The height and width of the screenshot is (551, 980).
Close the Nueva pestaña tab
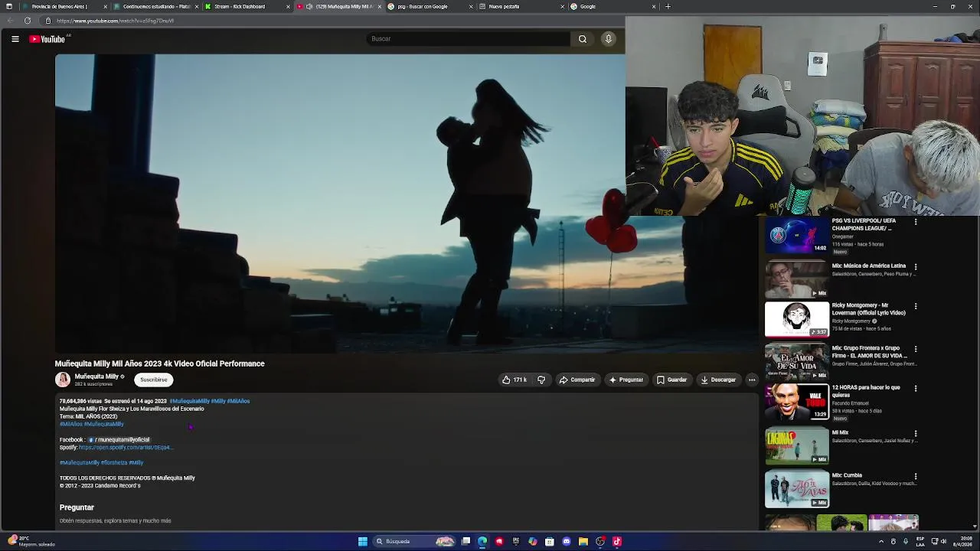[x=563, y=6]
